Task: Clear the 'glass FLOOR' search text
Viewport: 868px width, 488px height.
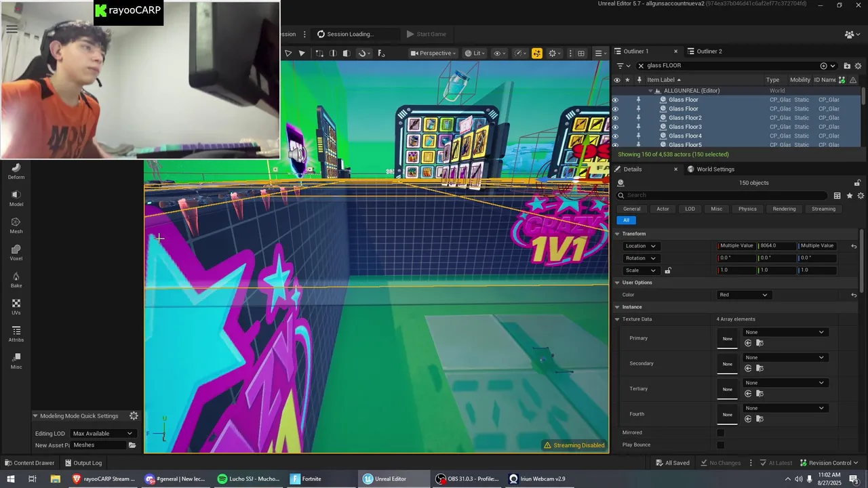Action: (641, 66)
